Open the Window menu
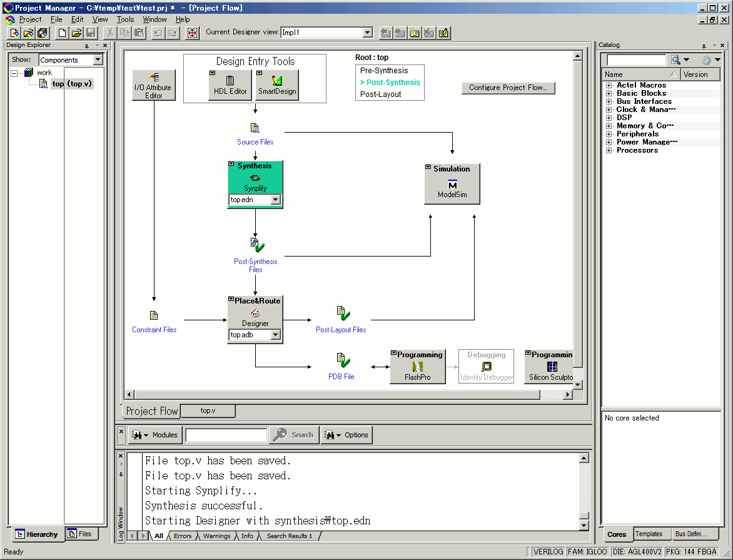 (154, 19)
